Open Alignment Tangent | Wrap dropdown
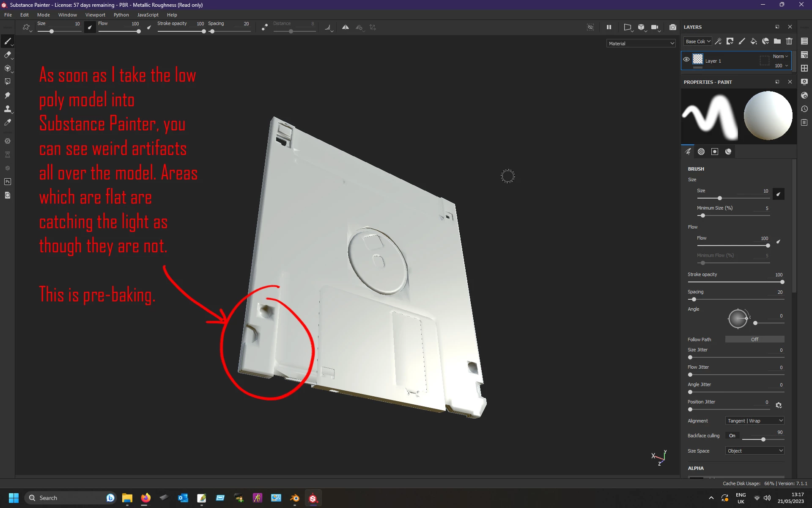This screenshot has height=508, width=812. pyautogui.click(x=755, y=421)
